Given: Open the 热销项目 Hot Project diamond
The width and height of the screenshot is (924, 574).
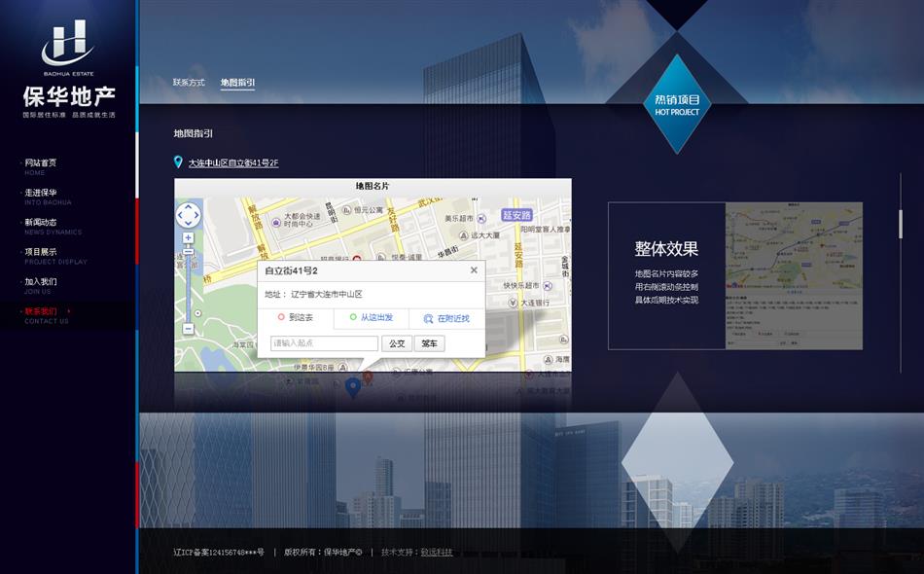Looking at the screenshot, I should (x=677, y=105).
